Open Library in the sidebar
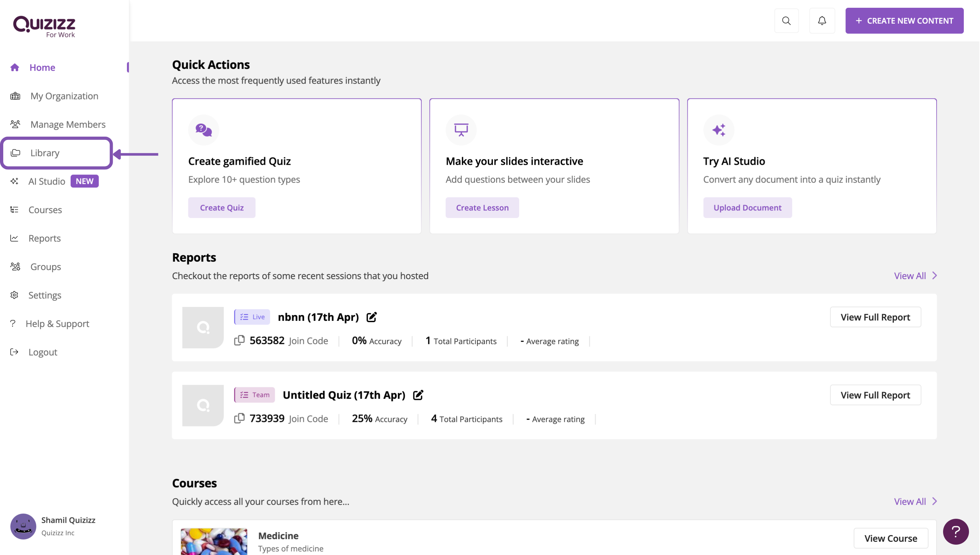 [45, 153]
